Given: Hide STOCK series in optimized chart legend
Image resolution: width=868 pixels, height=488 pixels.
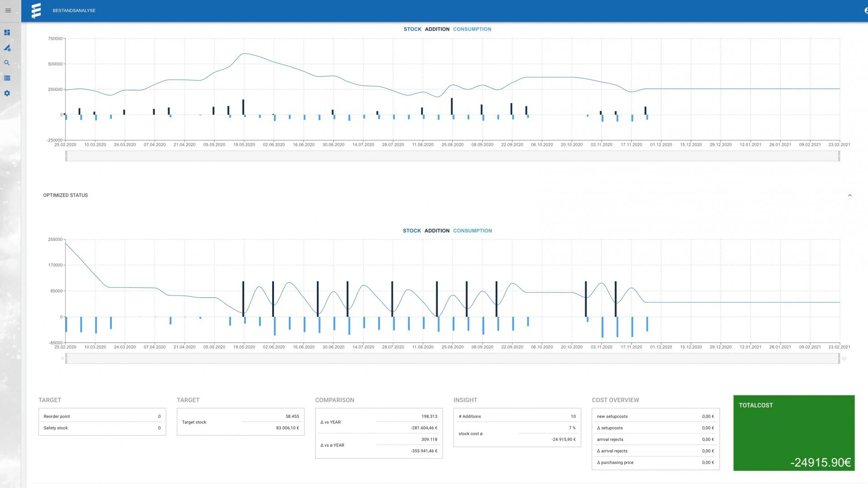Looking at the screenshot, I should click(x=411, y=230).
